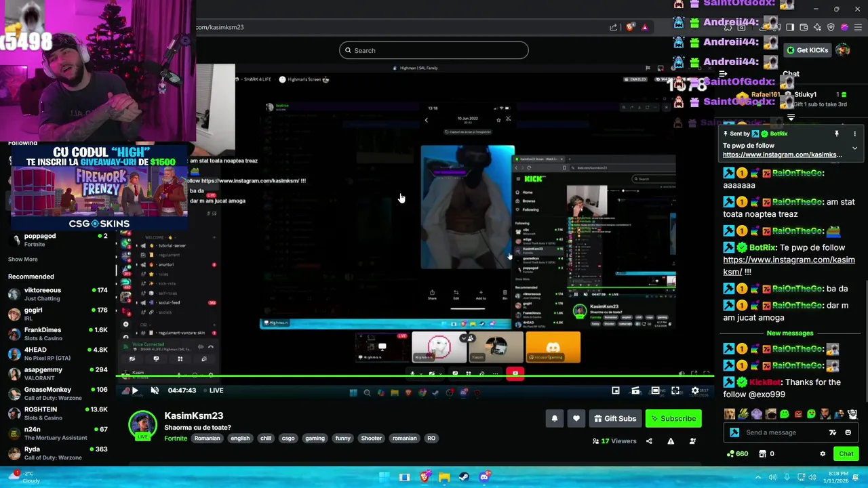Turn on notifications bell for KasimKsm23

coord(554,419)
